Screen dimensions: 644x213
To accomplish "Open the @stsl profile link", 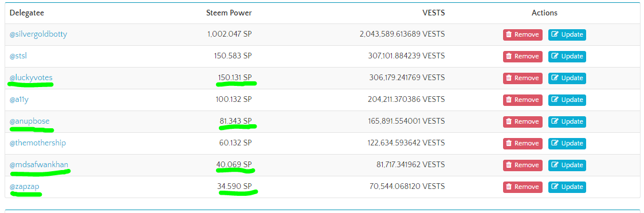I will (18, 56).
